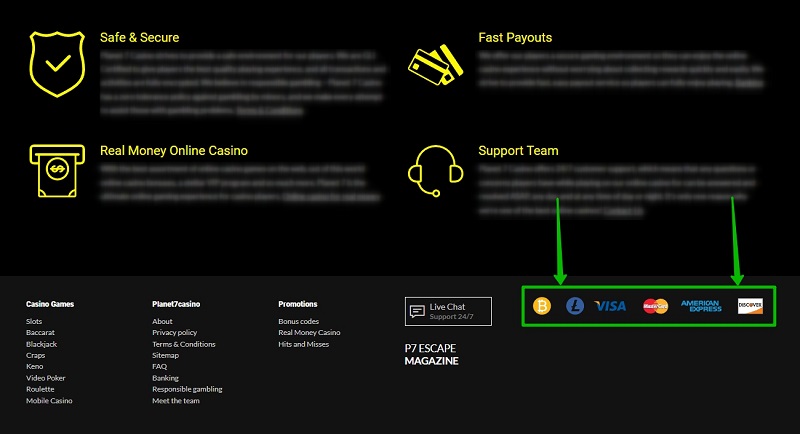Go to the Banking page
The image size is (800, 434).
165,378
